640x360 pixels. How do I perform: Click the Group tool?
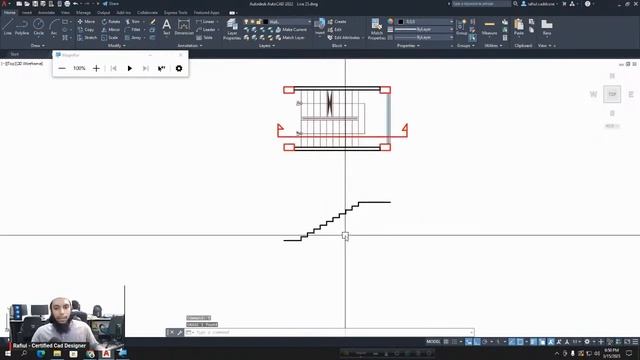click(x=462, y=27)
